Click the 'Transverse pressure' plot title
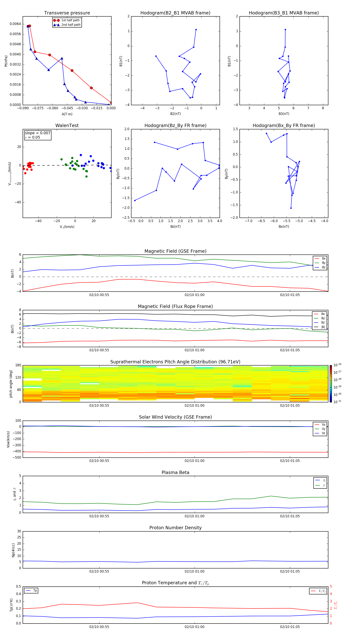The image size is (351, 644). [x=67, y=13]
